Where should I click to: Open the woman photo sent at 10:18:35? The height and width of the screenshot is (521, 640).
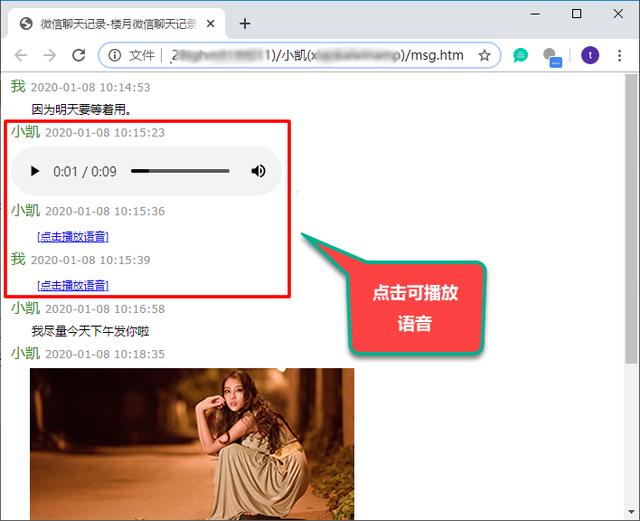pyautogui.click(x=192, y=444)
